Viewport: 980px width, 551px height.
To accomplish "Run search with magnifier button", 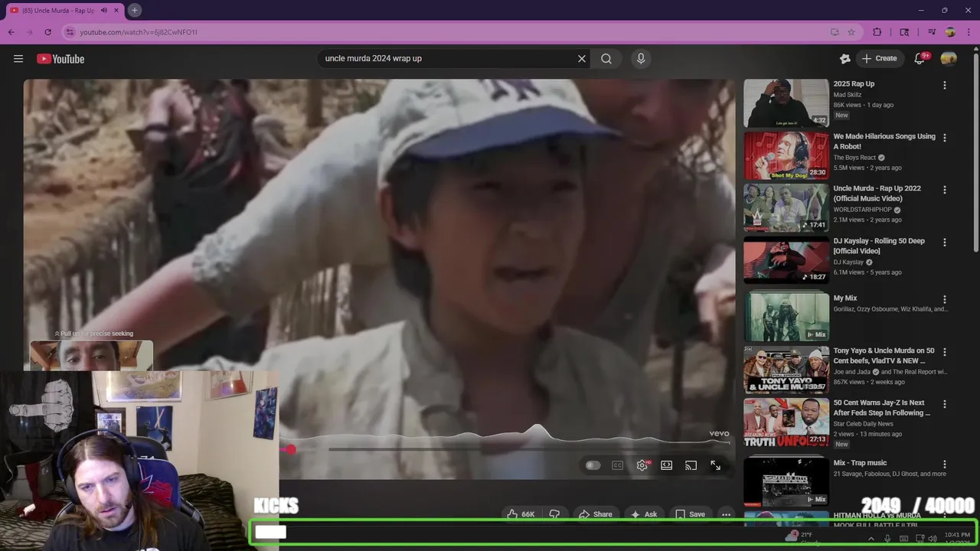I will (x=606, y=59).
